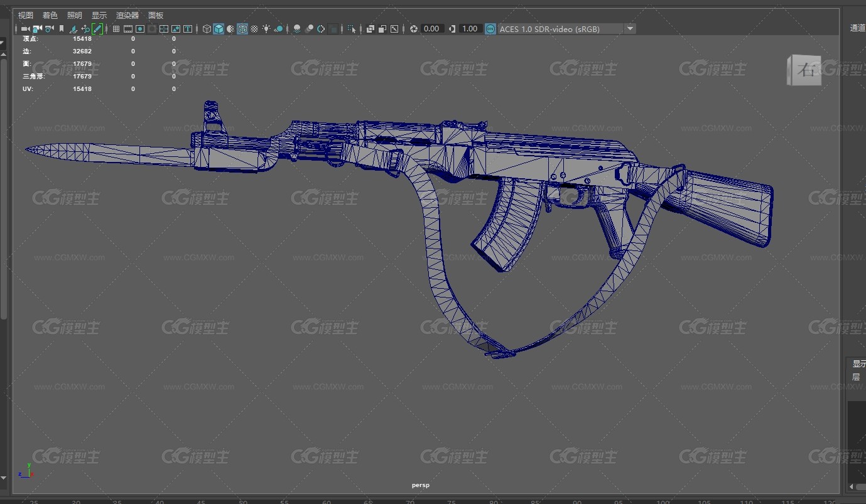Image resolution: width=866 pixels, height=504 pixels.
Task: Click the 面 row value 17679
Action: (82, 64)
